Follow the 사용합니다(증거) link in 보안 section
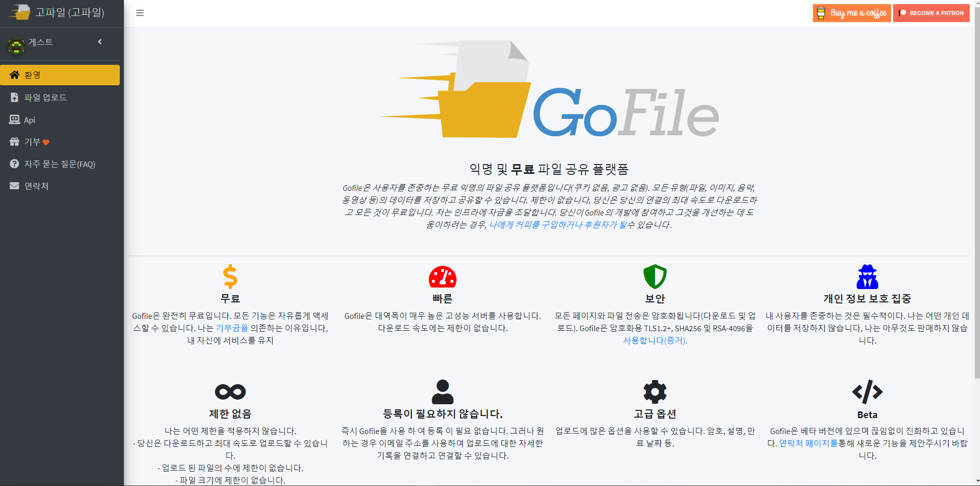Image resolution: width=980 pixels, height=486 pixels. pos(655,340)
